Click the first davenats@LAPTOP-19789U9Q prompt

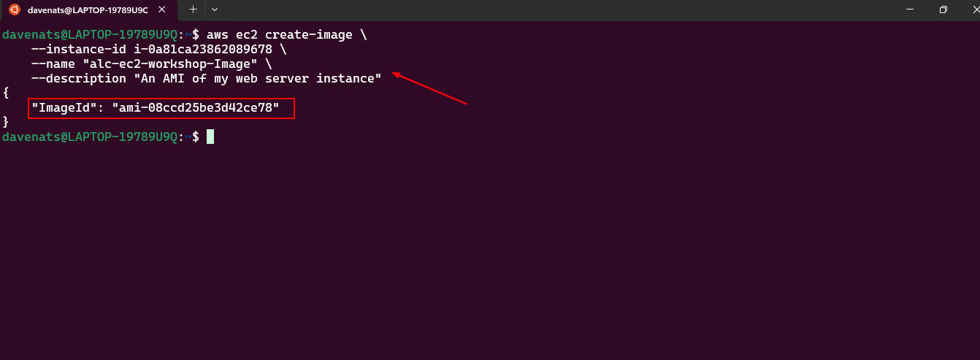[x=90, y=35]
